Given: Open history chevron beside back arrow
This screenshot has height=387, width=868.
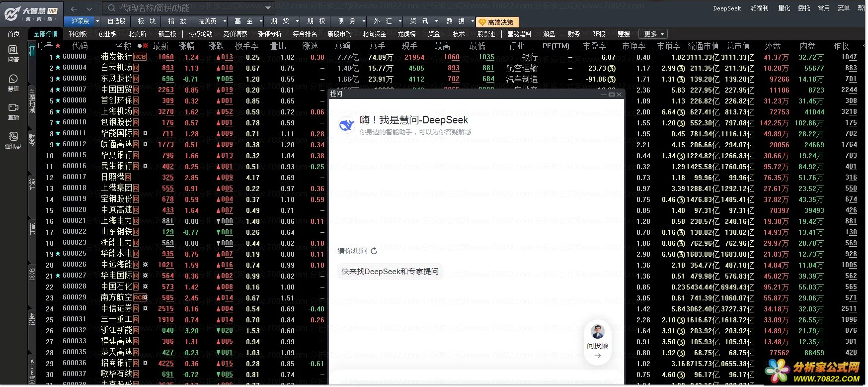Looking at the screenshot, I should click(x=89, y=9).
